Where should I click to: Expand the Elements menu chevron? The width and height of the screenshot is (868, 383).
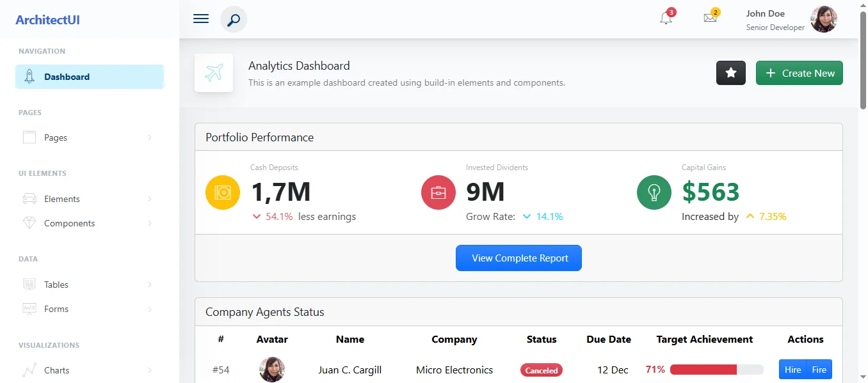point(149,199)
